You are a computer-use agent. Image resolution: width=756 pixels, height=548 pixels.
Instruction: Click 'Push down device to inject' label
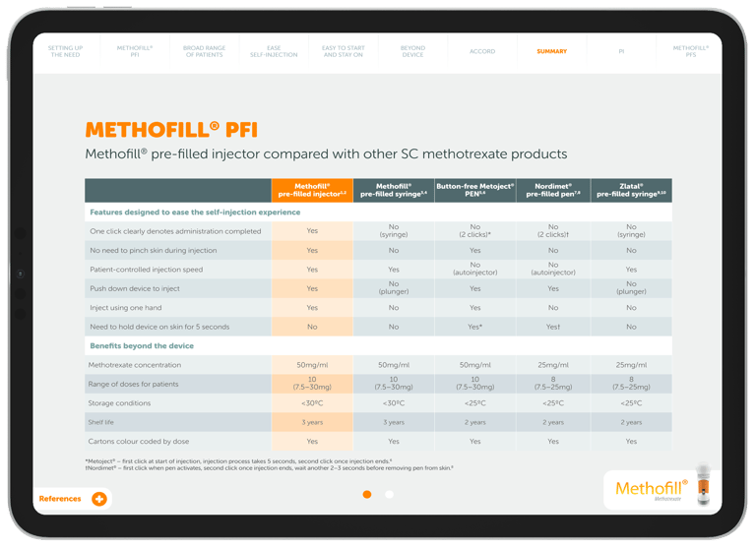point(135,288)
